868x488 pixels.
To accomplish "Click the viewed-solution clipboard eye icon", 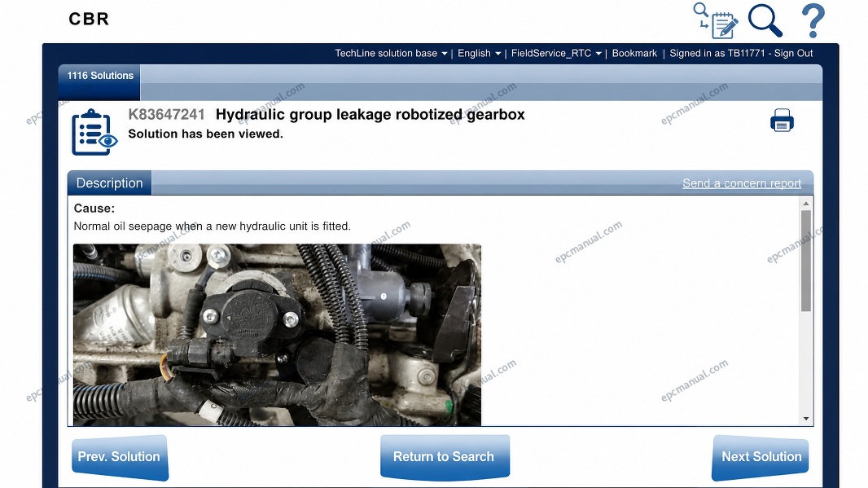I will (94, 132).
